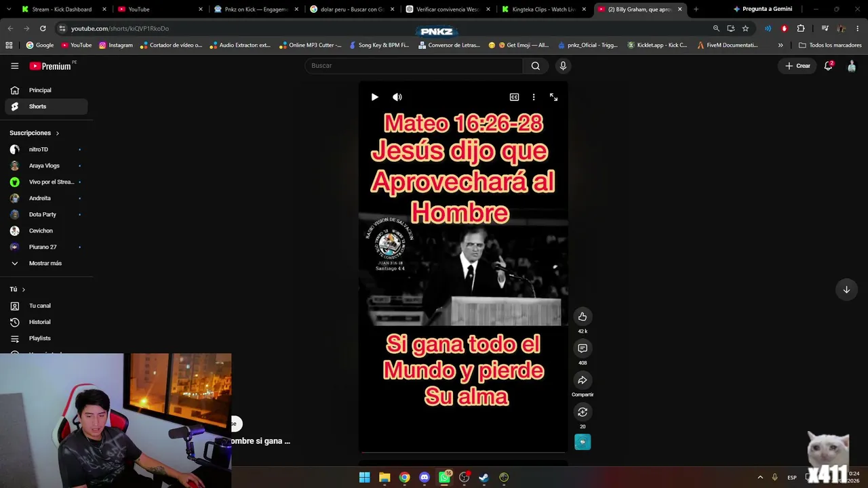Share the Short with Compartir icon
This screenshot has width=868, height=488.
[x=583, y=380]
